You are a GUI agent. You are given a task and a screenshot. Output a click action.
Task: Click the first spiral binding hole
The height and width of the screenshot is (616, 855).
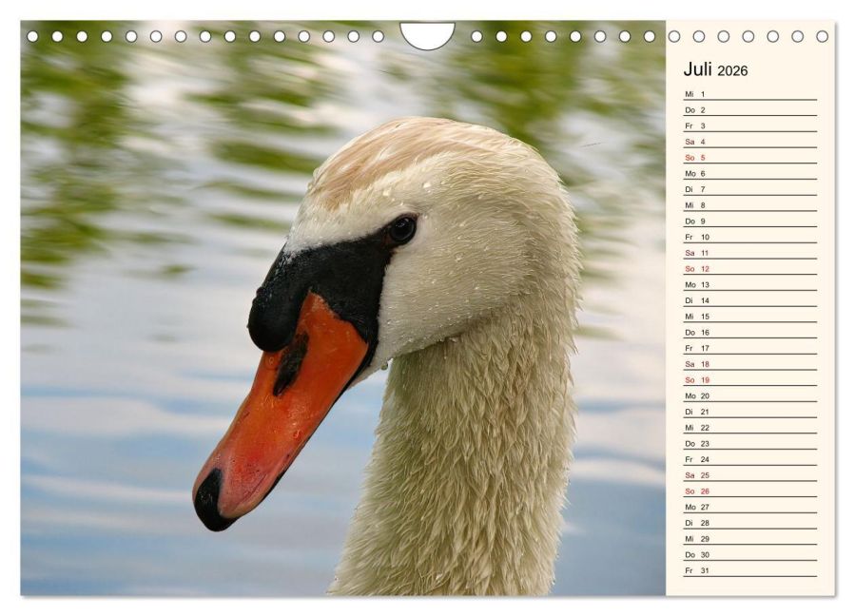point(32,36)
